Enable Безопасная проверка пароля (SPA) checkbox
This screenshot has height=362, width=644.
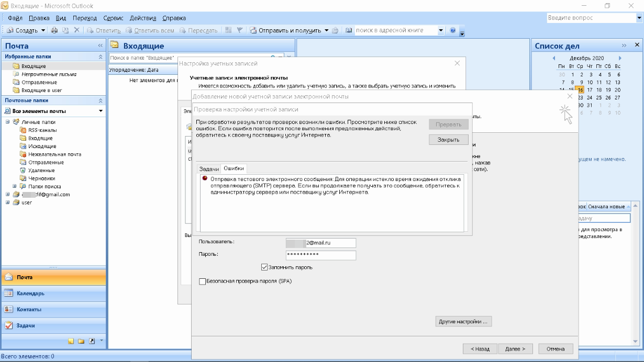click(x=203, y=281)
